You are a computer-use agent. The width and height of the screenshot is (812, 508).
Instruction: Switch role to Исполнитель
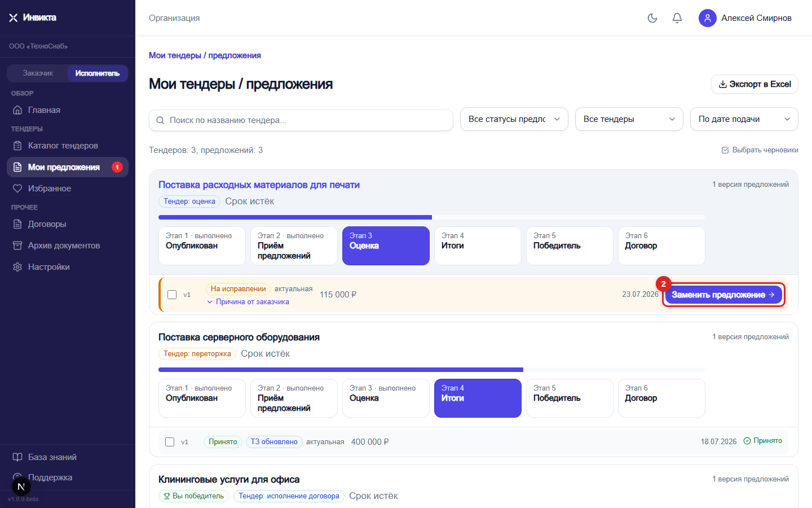pos(98,73)
